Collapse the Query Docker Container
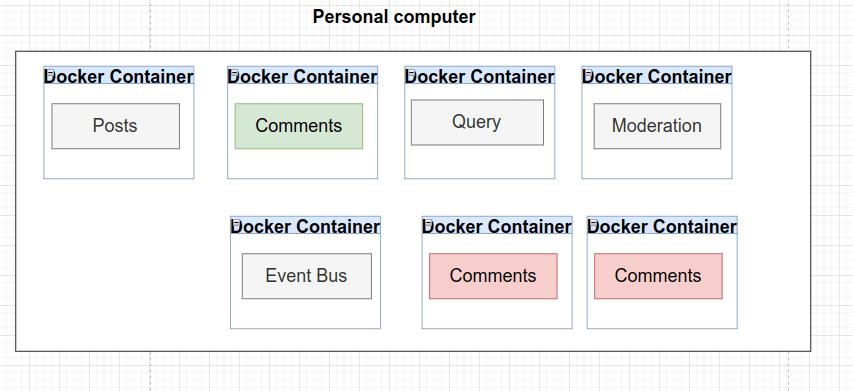The width and height of the screenshot is (853, 391). tap(411, 73)
